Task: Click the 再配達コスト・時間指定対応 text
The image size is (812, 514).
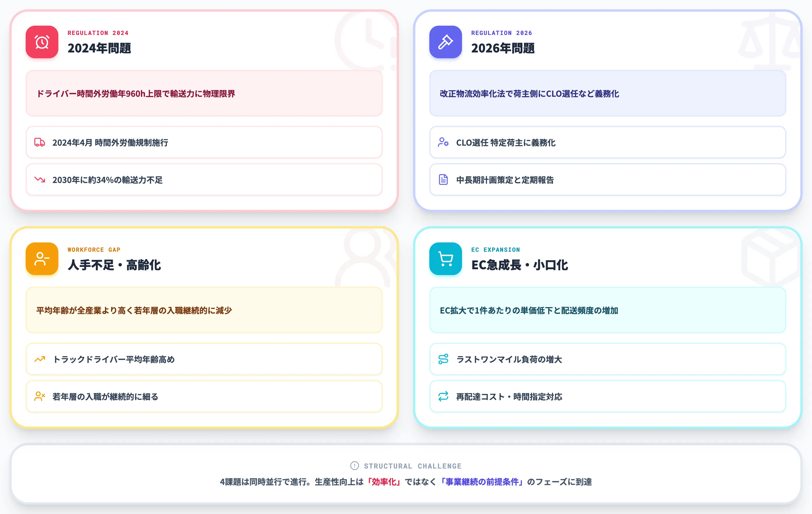Action: pyautogui.click(x=509, y=397)
